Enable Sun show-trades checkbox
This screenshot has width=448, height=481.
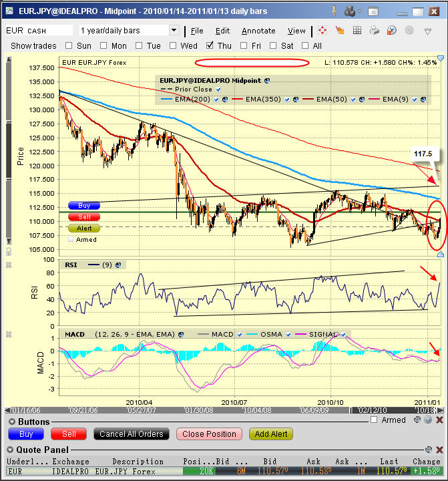click(69, 45)
